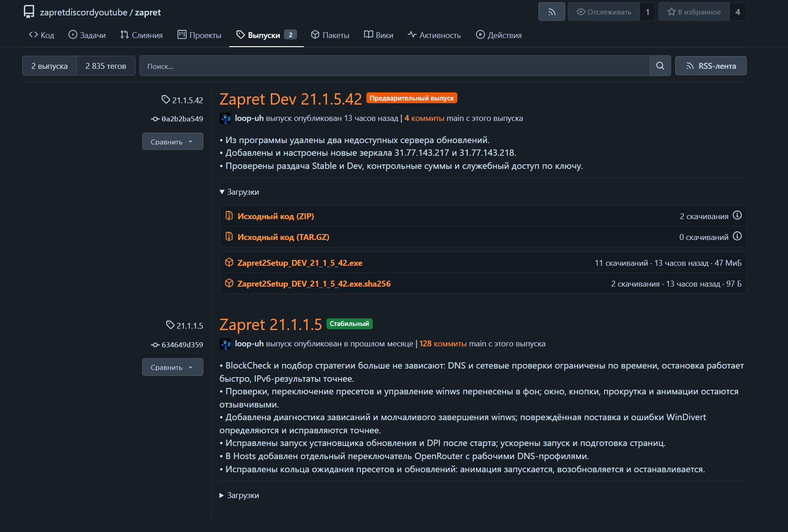The width and height of the screenshot is (788, 532).
Task: Open the 128 коммиты link
Action: tap(443, 344)
